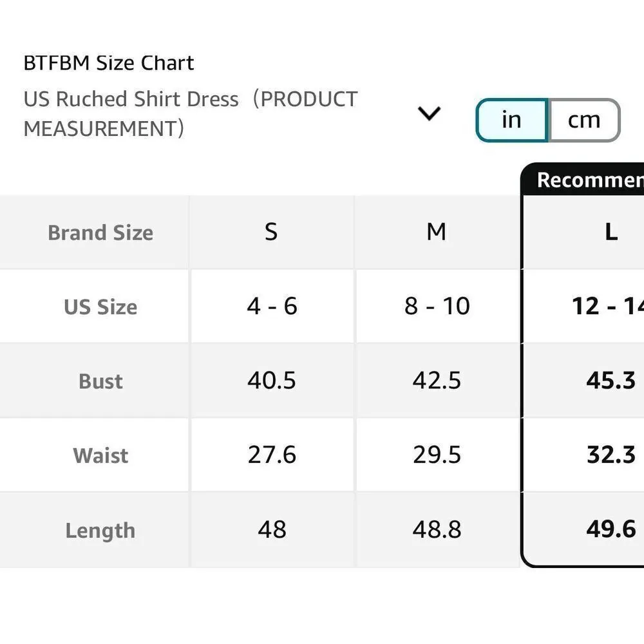
Task: Click the Bust row label
Action: 100,381
